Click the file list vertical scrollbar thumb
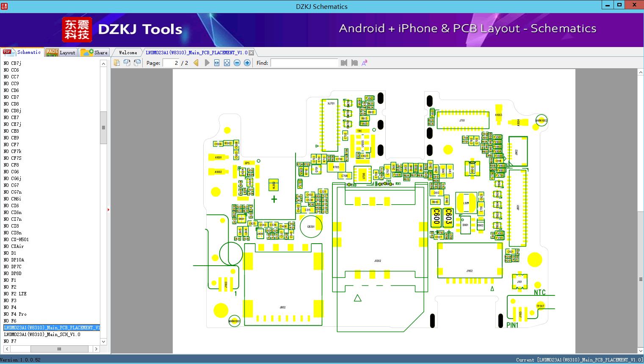Image resolution: width=644 pixels, height=364 pixels. click(x=103, y=128)
